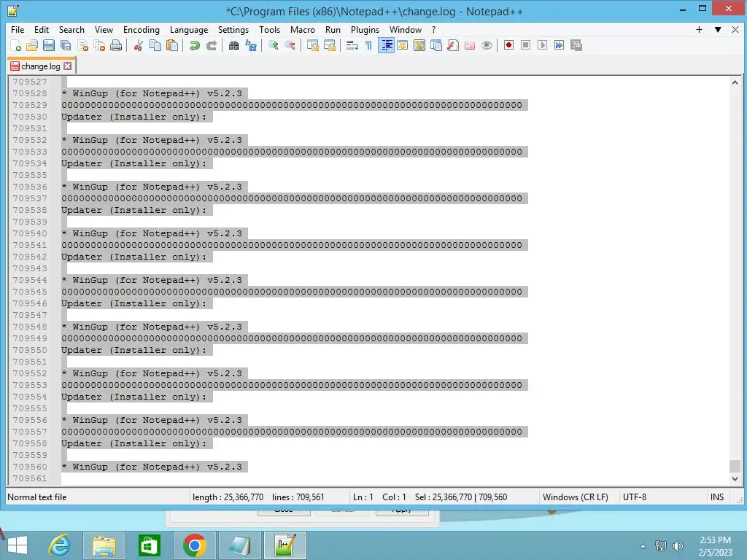Open a file with the folder icon
The width and height of the screenshot is (747, 560).
(x=32, y=45)
